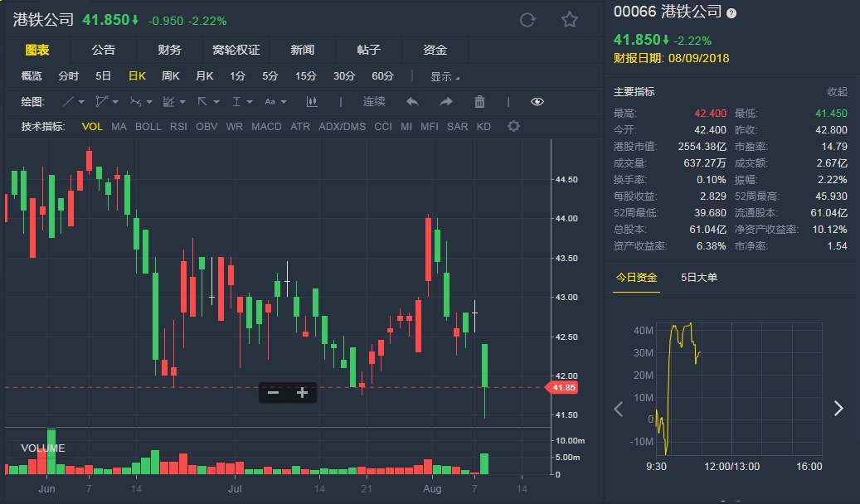Redo the last drawing action

446,101
